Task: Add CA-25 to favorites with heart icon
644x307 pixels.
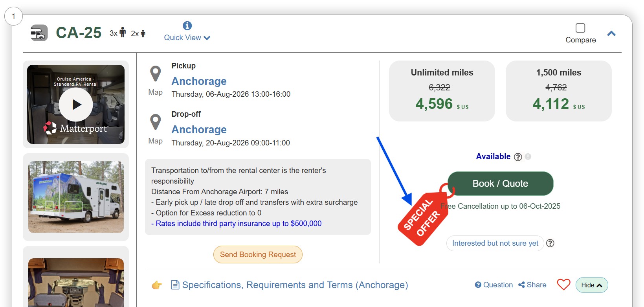Action: [x=563, y=285]
